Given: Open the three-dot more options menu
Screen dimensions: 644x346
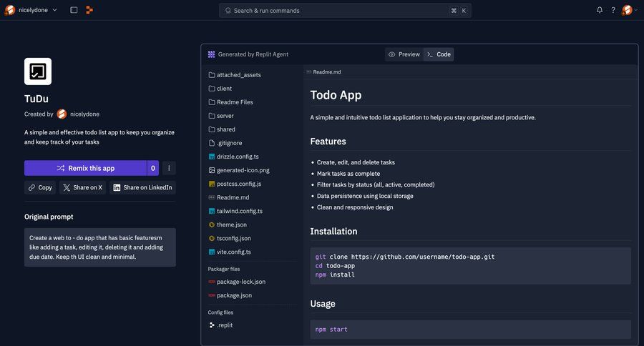Looking at the screenshot, I should 169,168.
